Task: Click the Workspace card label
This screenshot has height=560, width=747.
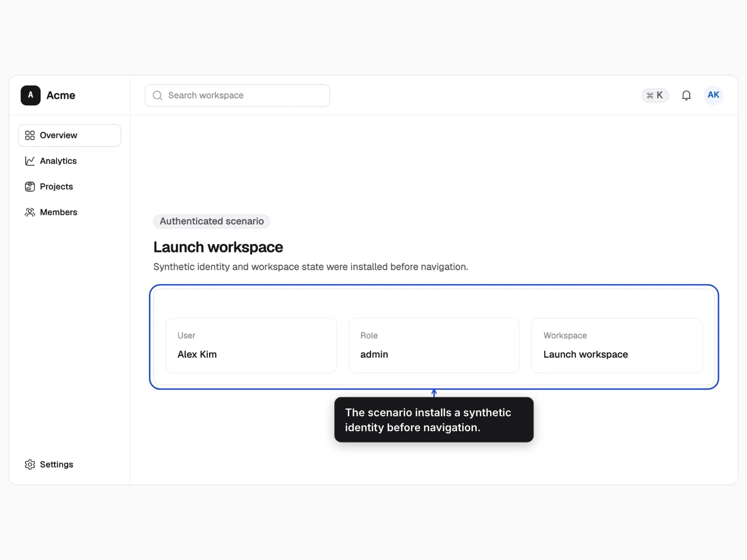Action: pos(565,336)
